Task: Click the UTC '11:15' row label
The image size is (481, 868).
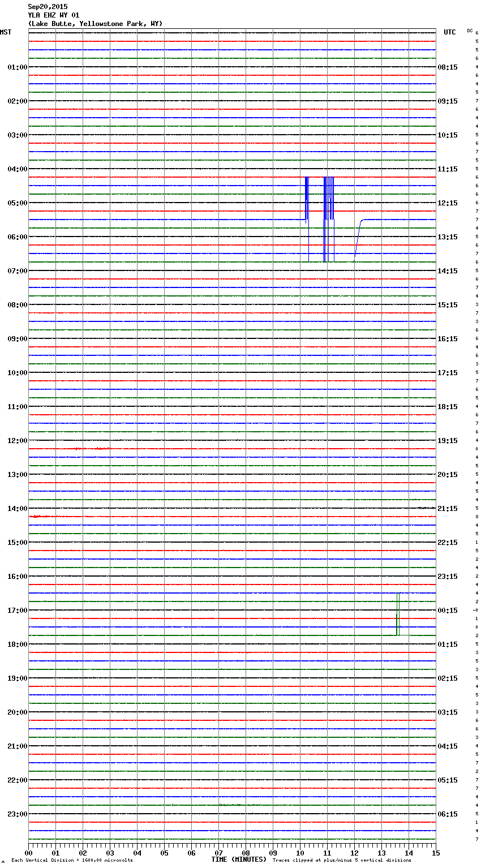Action: [448, 169]
